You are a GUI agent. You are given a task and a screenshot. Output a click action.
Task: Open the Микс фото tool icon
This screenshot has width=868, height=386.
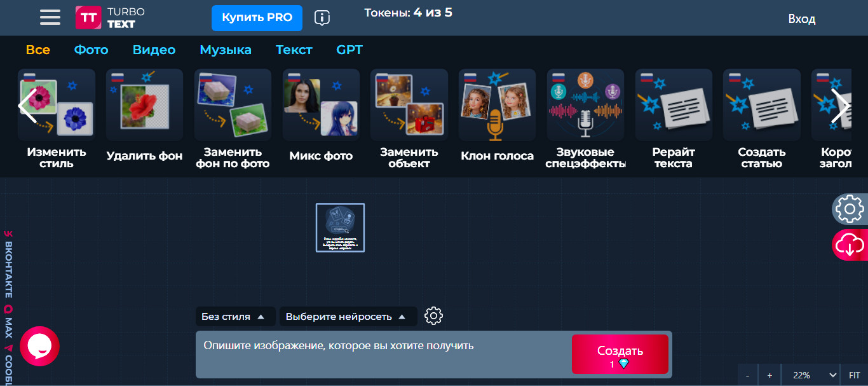coord(321,105)
